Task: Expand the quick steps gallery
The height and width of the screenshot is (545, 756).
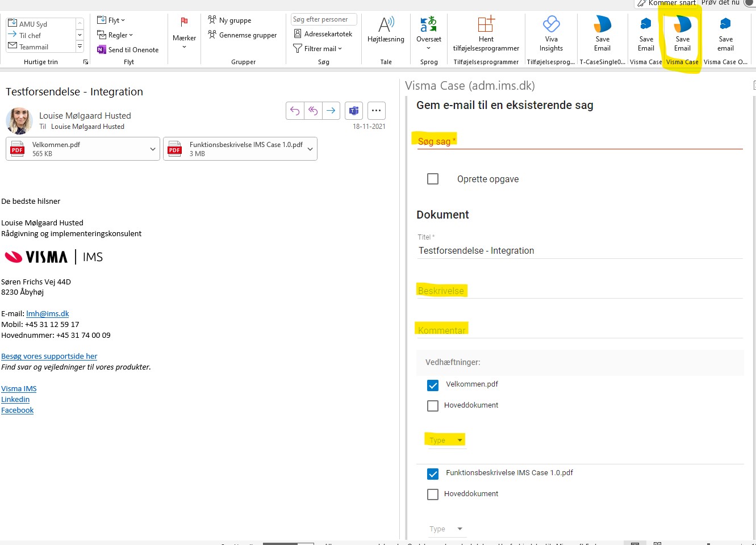Action: tap(80, 46)
